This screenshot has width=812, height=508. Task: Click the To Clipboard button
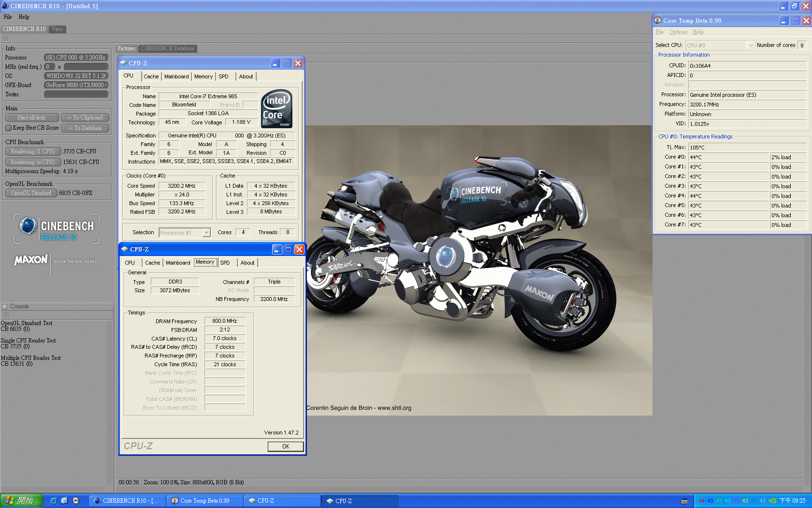click(x=85, y=118)
